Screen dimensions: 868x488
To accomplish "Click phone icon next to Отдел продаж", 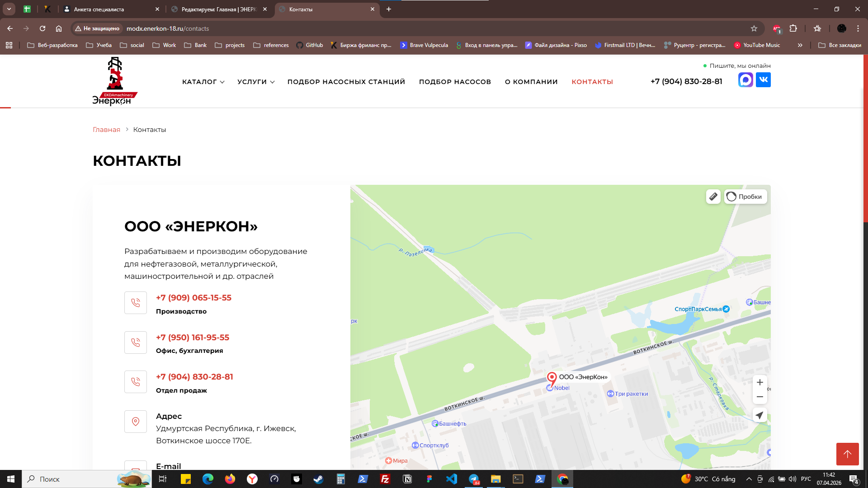I will point(136,382).
